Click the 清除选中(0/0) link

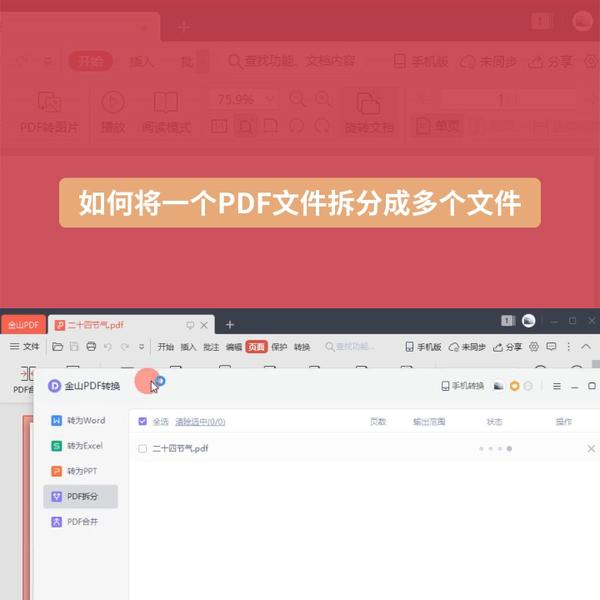200,422
